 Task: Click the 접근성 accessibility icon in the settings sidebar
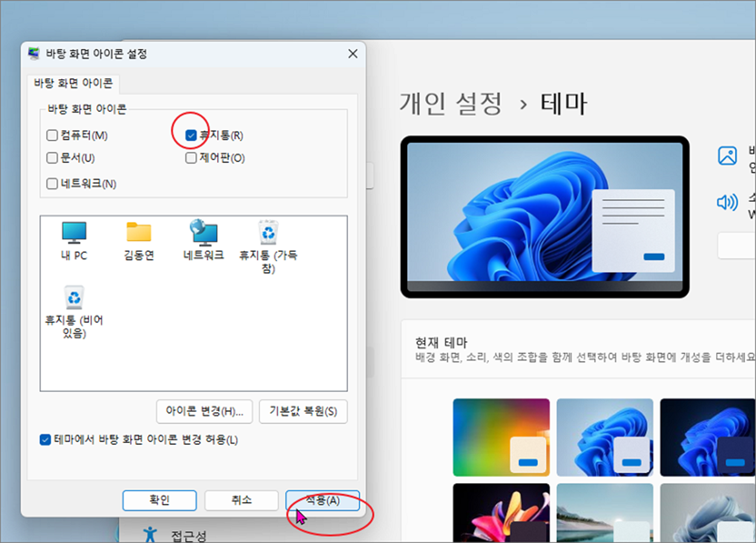[x=149, y=535]
